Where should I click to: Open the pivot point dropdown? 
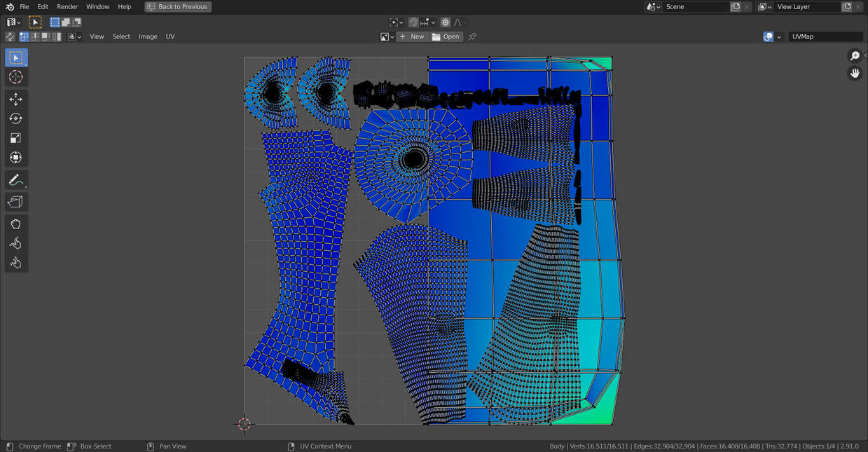[x=397, y=22]
